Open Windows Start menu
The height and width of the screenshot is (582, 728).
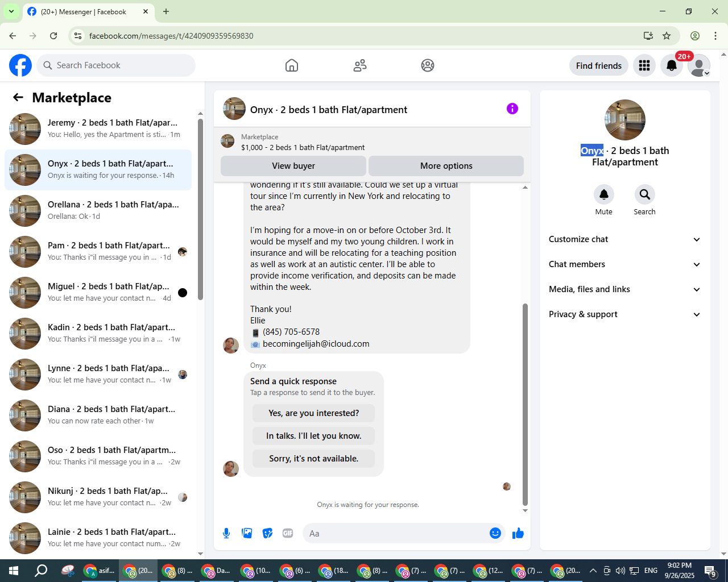pos(14,571)
